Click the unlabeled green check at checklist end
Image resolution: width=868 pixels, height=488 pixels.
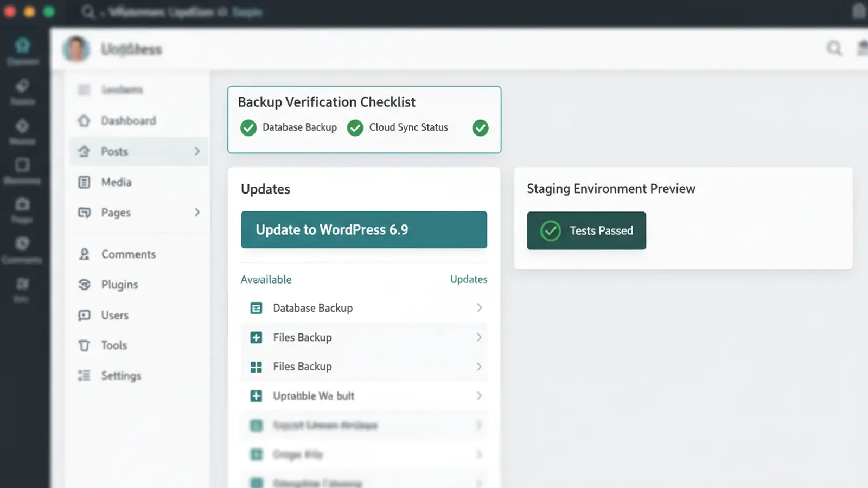[480, 128]
